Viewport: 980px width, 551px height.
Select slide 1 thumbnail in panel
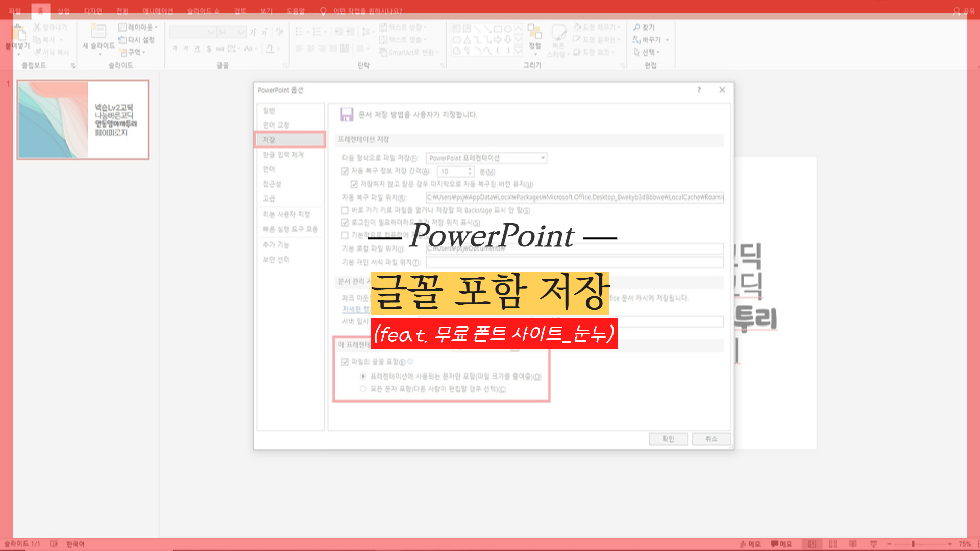point(83,119)
